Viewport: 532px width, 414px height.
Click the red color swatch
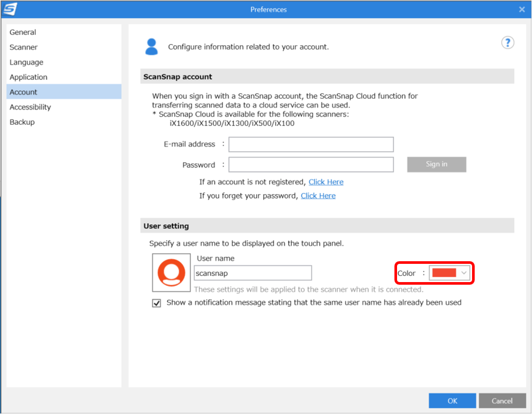tap(444, 273)
